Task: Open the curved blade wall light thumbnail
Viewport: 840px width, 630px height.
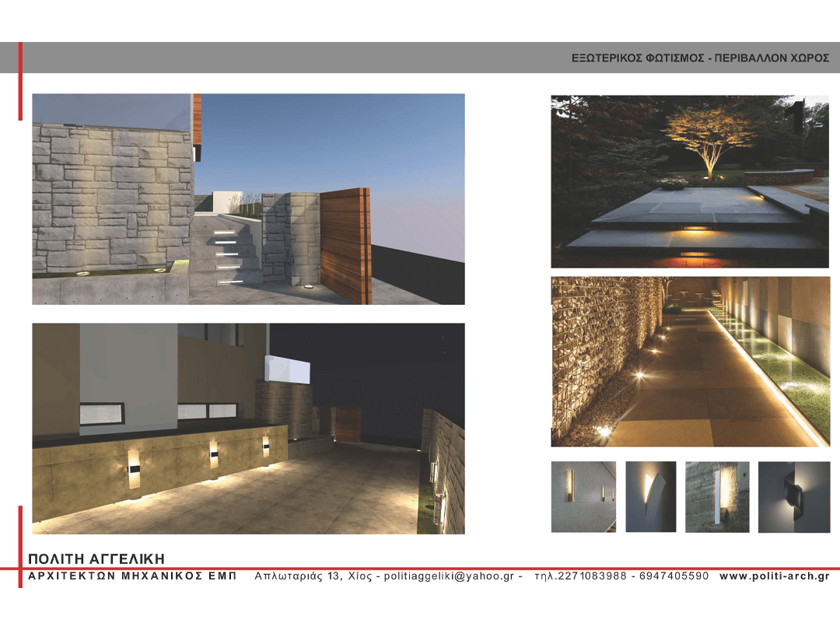Action: click(651, 496)
